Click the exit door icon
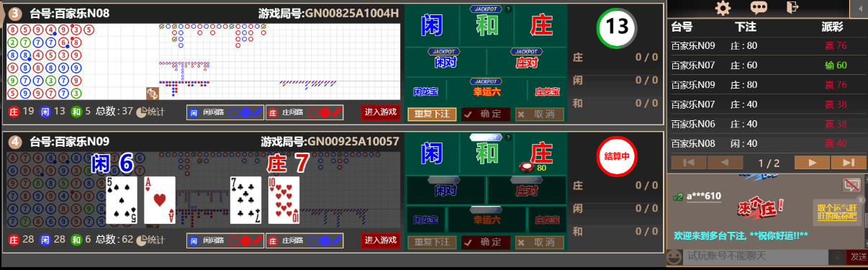The image size is (868, 270). click(x=792, y=8)
